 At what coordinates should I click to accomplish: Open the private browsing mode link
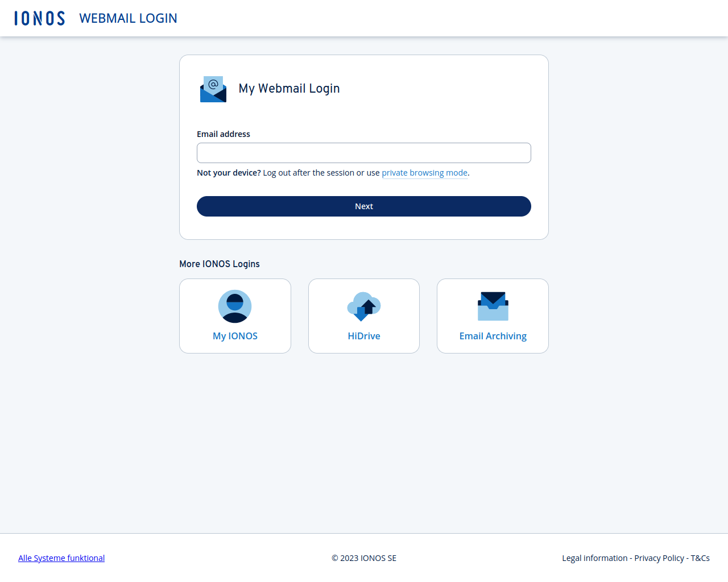425,173
